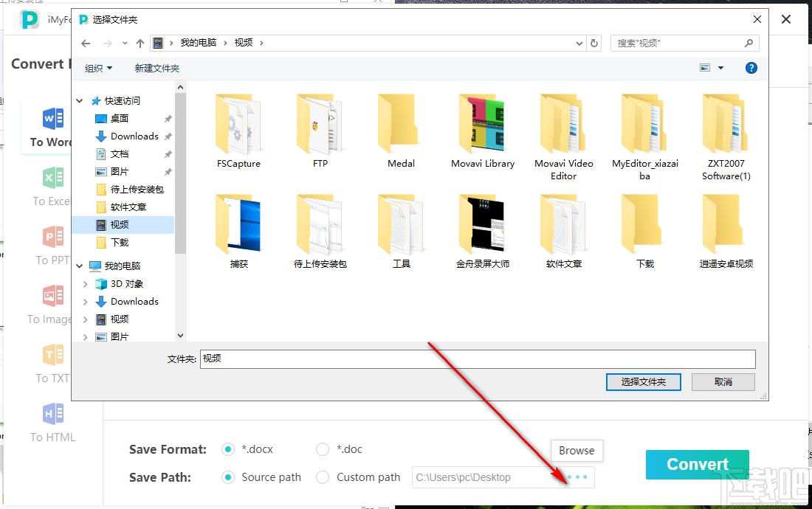The width and height of the screenshot is (812, 509).
Task: Expand 视频 under 我的电脑
Action: pos(86,319)
